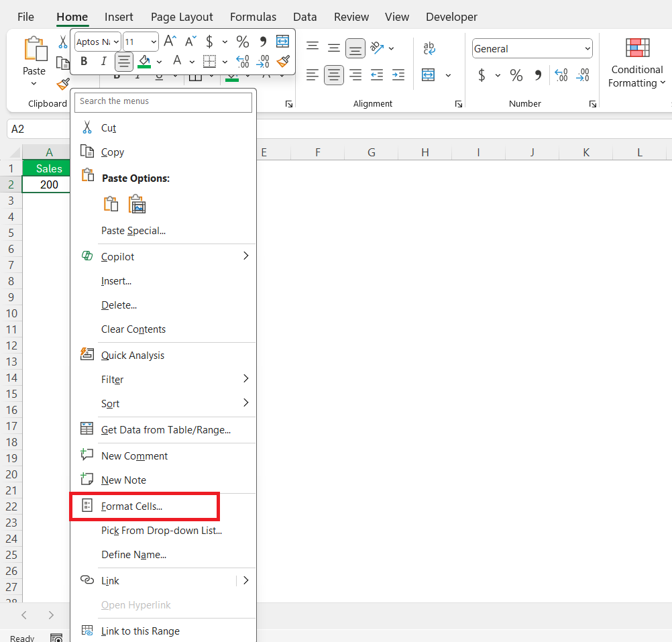The image size is (672, 642).
Task: Open the Alignment dialog launcher
Action: 459,104
